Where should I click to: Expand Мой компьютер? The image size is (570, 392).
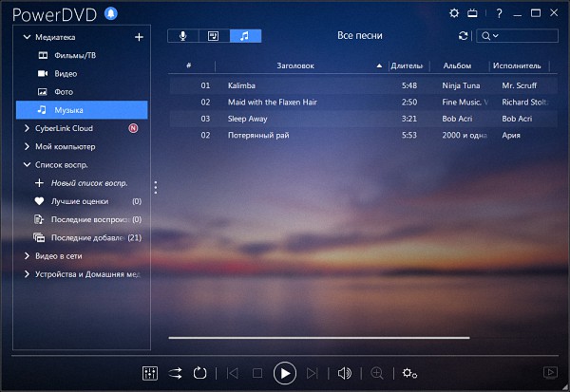pos(27,146)
